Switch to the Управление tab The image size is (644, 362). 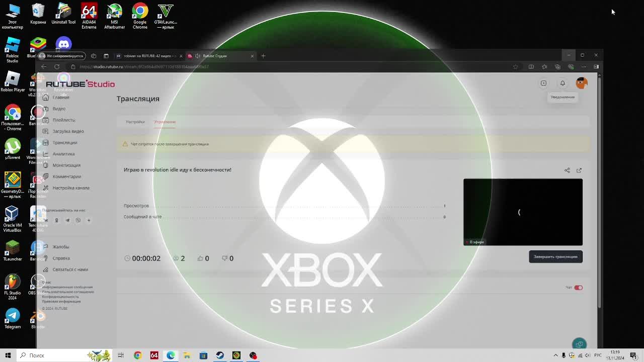(x=165, y=122)
